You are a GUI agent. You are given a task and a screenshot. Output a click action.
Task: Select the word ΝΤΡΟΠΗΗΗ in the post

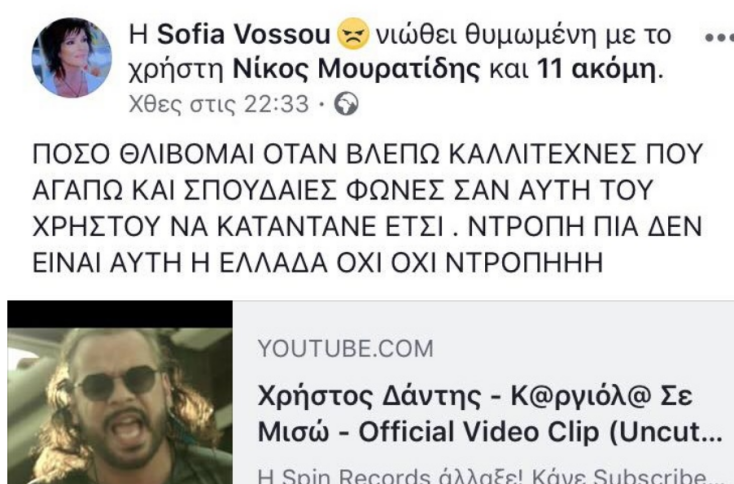[x=524, y=263]
